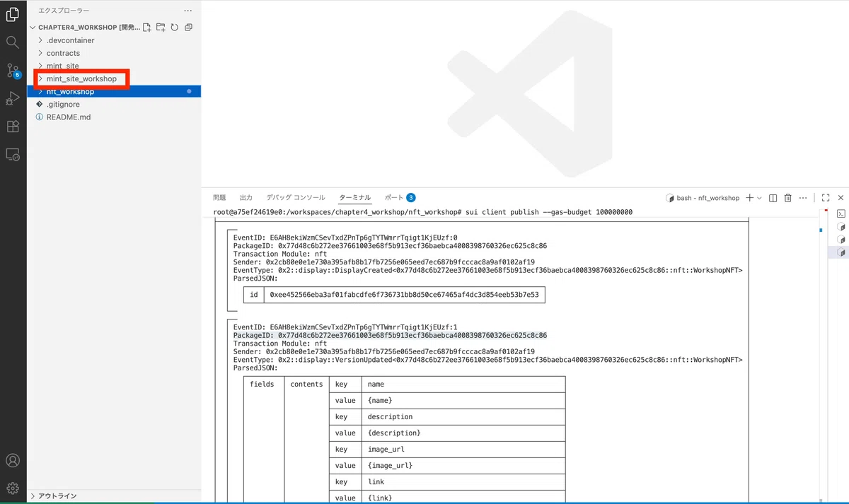Viewport: 849px width, 504px height.
Task: Maximize the panel size
Action: pos(826,198)
